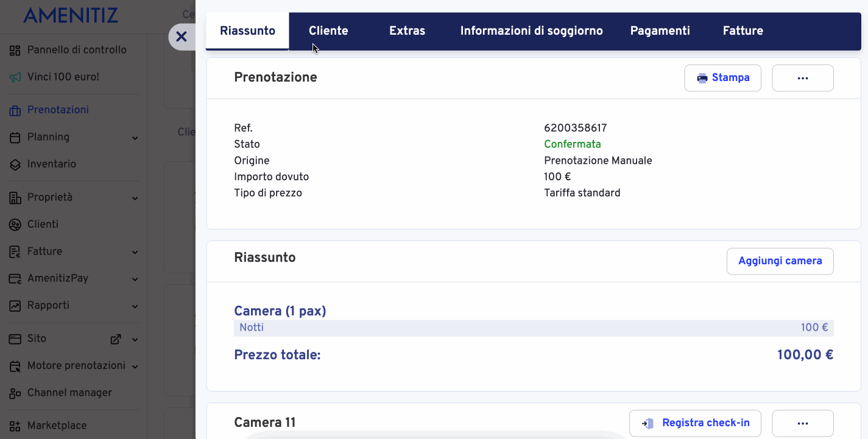Open Vinci 100 euro! link
This screenshot has height=439, width=868.
pyautogui.click(x=63, y=77)
